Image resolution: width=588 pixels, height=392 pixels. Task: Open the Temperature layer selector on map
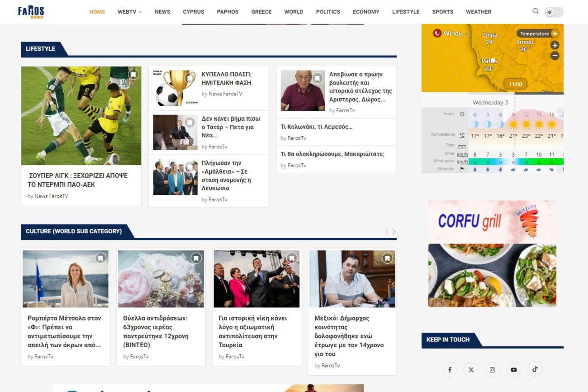tap(537, 33)
